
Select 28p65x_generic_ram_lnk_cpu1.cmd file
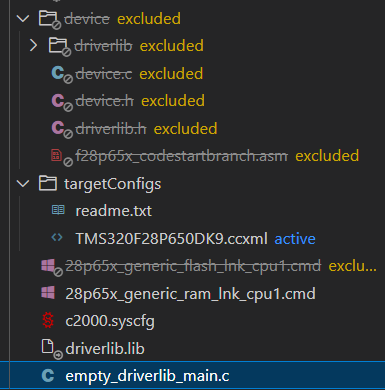190,294
